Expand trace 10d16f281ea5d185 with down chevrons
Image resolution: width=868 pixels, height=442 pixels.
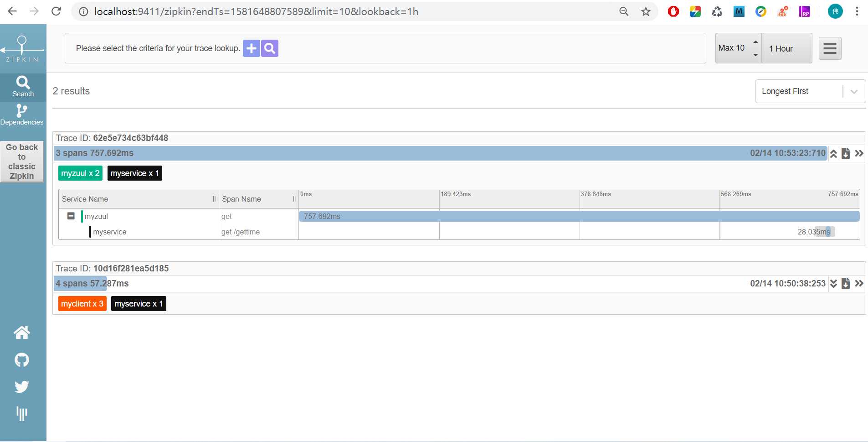tap(833, 284)
